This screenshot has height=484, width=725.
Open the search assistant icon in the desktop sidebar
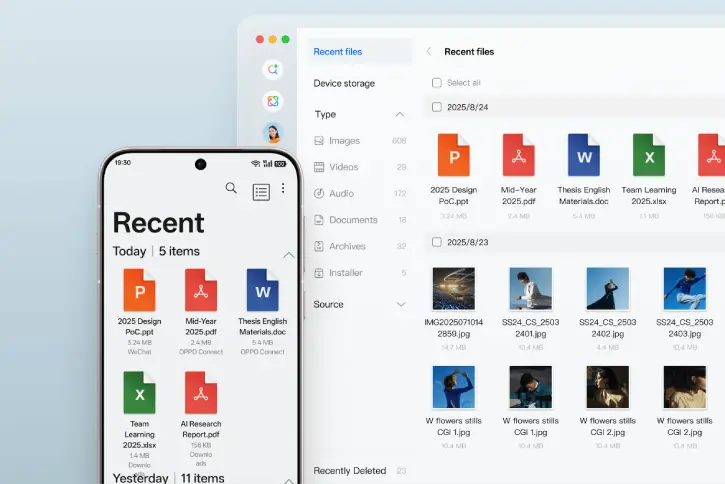tap(273, 70)
